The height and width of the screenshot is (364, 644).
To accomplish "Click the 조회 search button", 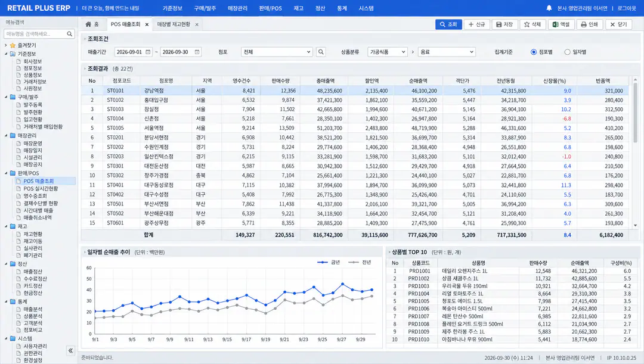I will click(x=448, y=24).
